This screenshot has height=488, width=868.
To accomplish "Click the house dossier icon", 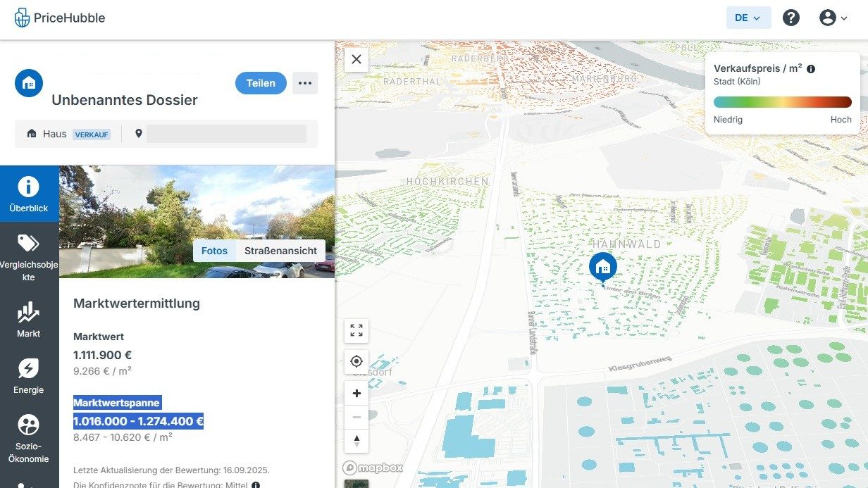I will tap(29, 83).
